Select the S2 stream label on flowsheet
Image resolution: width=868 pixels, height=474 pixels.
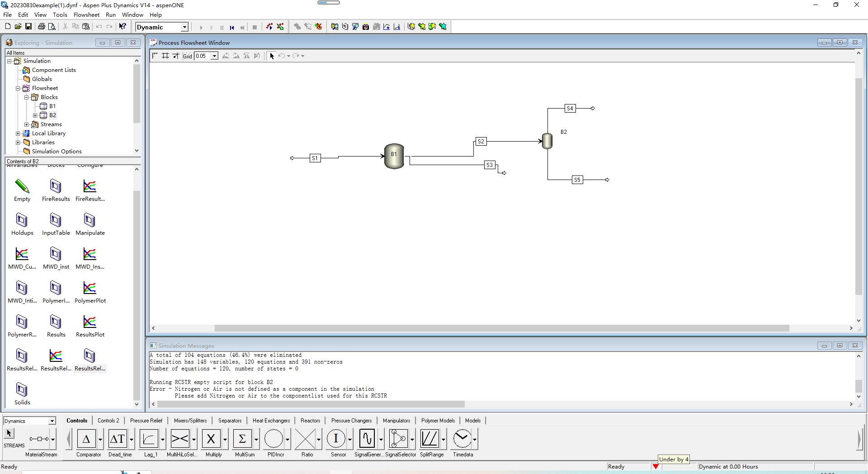[x=481, y=142]
